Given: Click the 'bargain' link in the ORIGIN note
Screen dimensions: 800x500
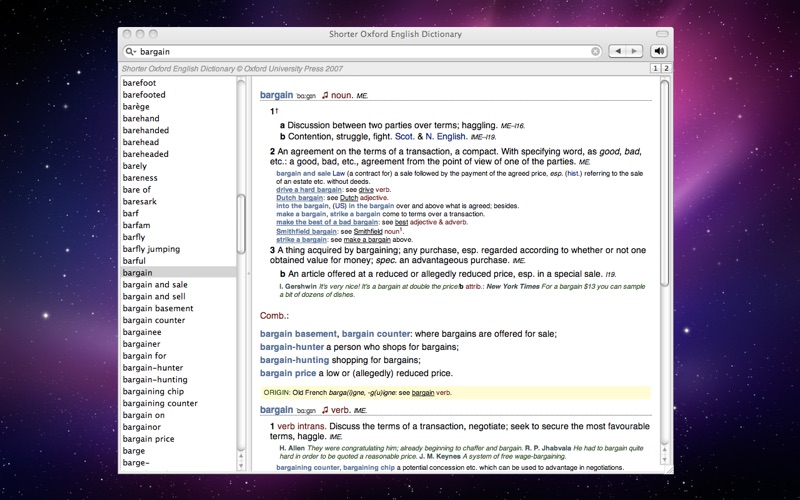Looking at the screenshot, I should tap(423, 393).
